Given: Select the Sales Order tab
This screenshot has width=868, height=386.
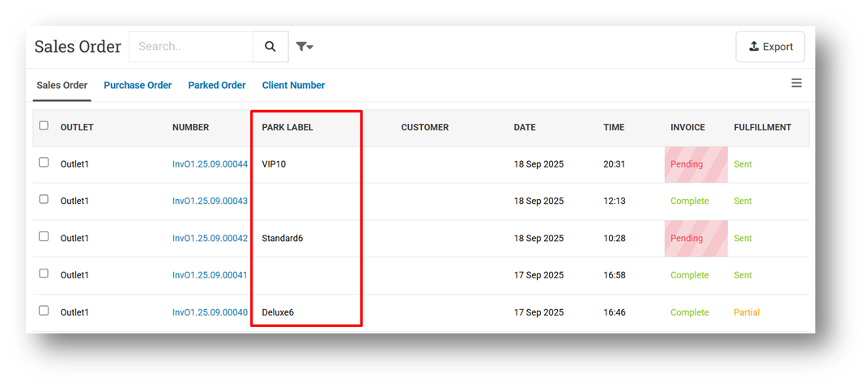Looking at the screenshot, I should coord(62,85).
